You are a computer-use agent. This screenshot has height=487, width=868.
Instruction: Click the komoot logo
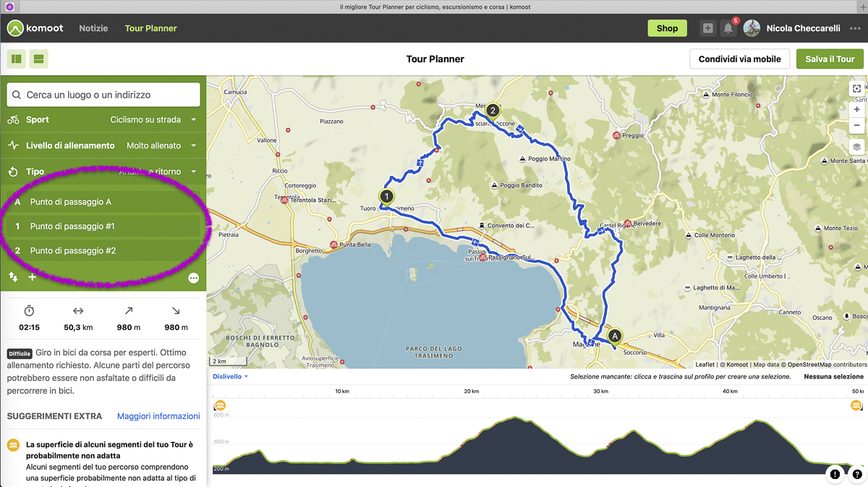35,28
